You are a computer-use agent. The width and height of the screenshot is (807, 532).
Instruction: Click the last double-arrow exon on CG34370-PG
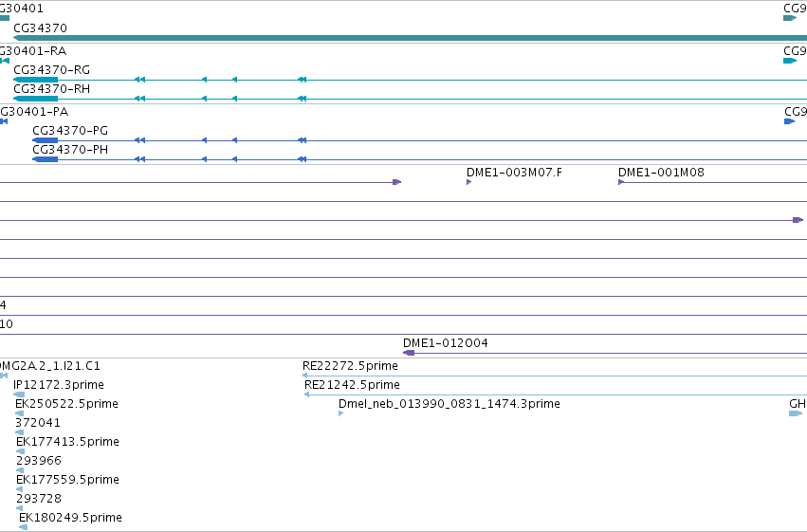coord(303,140)
